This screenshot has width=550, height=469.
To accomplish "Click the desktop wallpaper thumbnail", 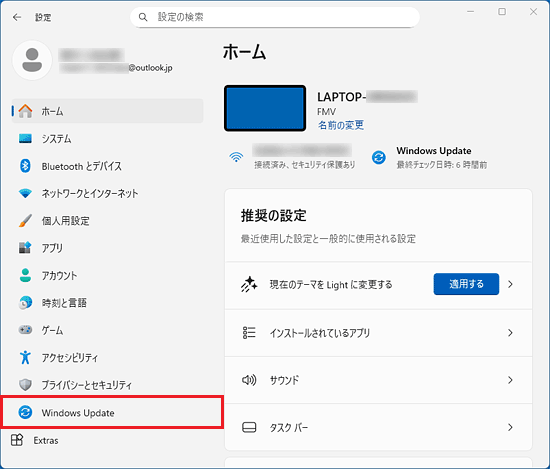I will (x=265, y=108).
